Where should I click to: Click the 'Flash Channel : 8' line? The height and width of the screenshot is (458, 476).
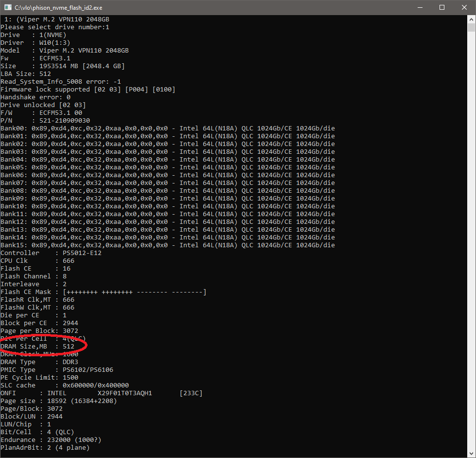click(x=34, y=276)
